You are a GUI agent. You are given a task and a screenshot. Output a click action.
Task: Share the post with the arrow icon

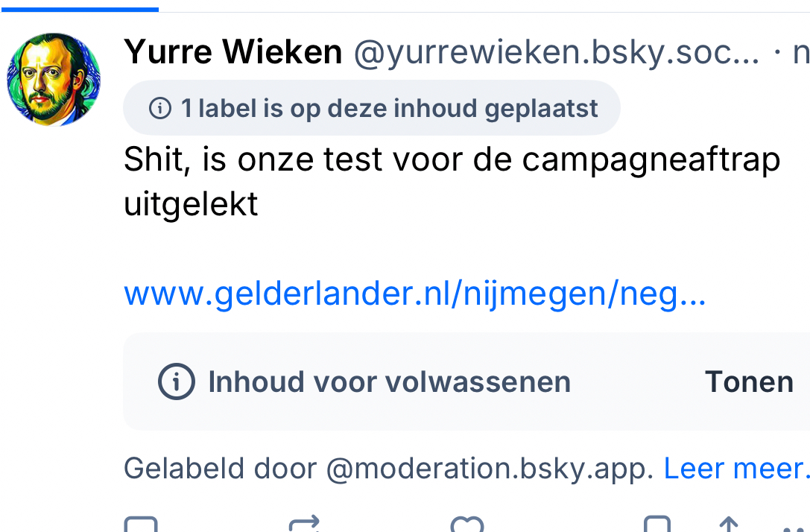click(x=729, y=525)
